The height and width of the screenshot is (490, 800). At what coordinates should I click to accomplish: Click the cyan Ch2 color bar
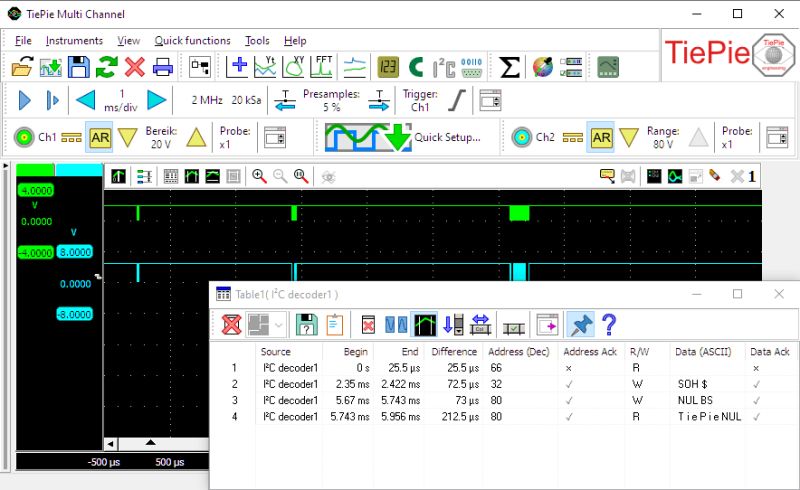point(79,169)
